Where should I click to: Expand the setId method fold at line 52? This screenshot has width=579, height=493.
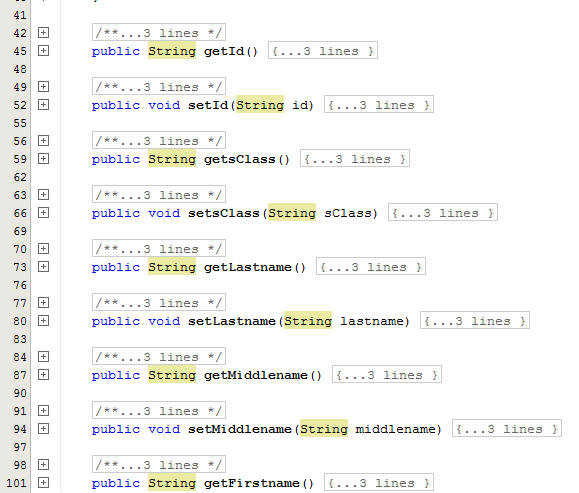click(43, 105)
